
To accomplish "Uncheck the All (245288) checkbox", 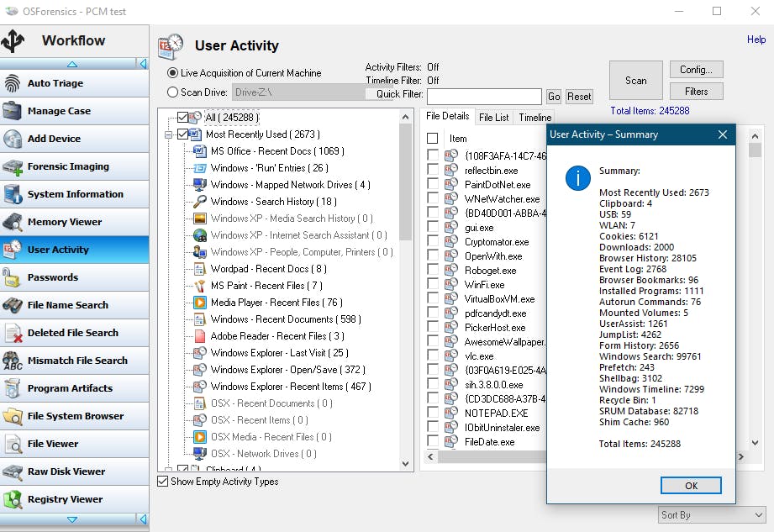I will coord(182,117).
